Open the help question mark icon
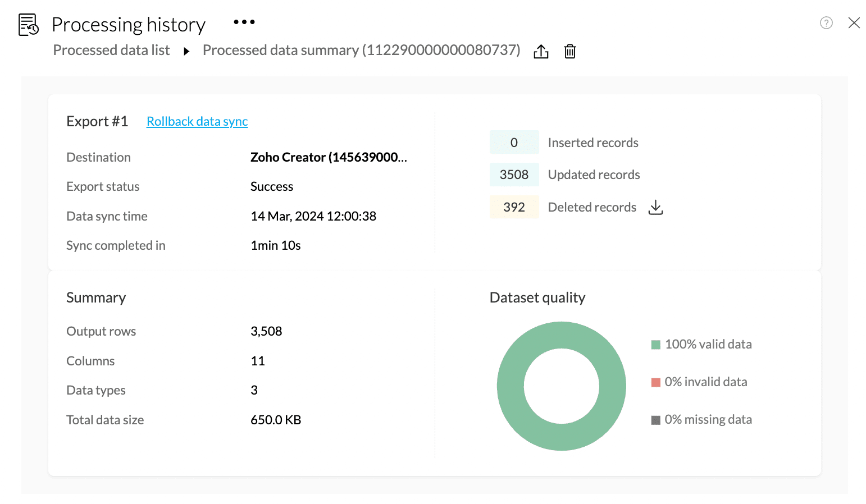Image resolution: width=866 pixels, height=504 pixels. pos(826,23)
